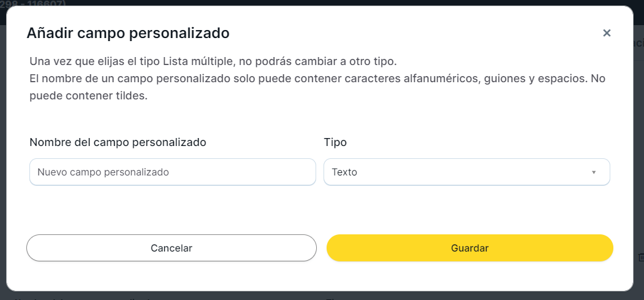The width and height of the screenshot is (644, 300).
Task: Close the Añadir campo personalizado dialog
Action: (x=607, y=33)
